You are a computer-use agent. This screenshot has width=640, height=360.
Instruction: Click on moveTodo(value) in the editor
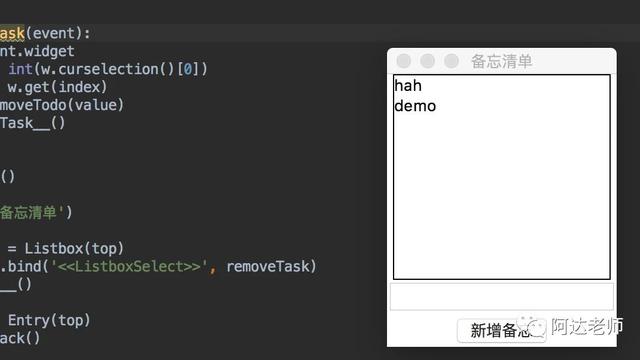pos(62,105)
